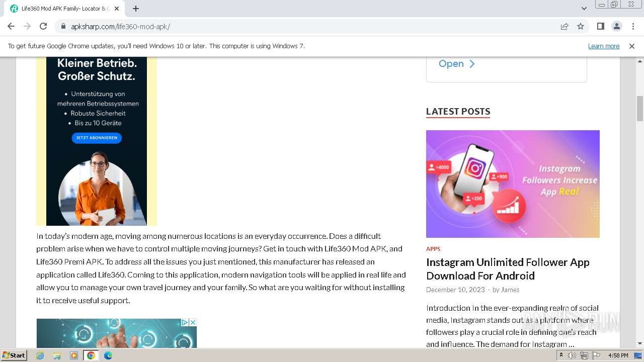Open Action Center flag icon
This screenshot has width=644, height=362.
(595, 355)
